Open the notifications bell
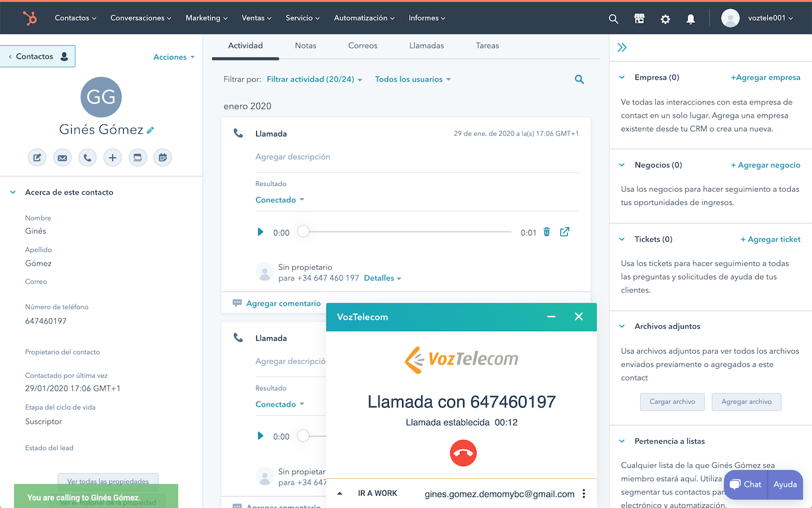Viewport: 812px width, 508px height. [691, 19]
